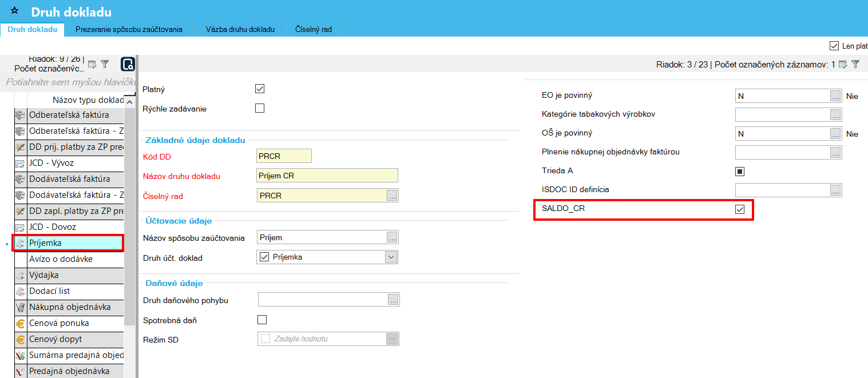The width and height of the screenshot is (868, 378).
Task: Open lookup for EO je povinný field
Action: pyautogui.click(x=836, y=96)
